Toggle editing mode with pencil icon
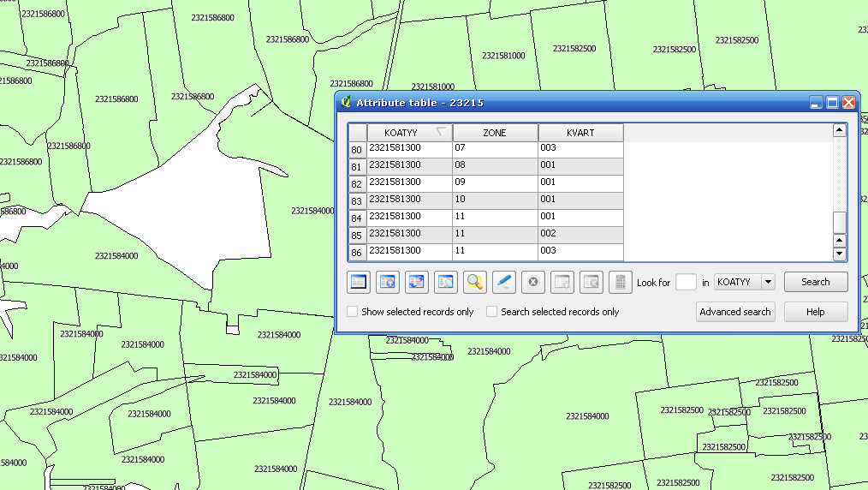The height and width of the screenshot is (490, 868). click(x=504, y=282)
